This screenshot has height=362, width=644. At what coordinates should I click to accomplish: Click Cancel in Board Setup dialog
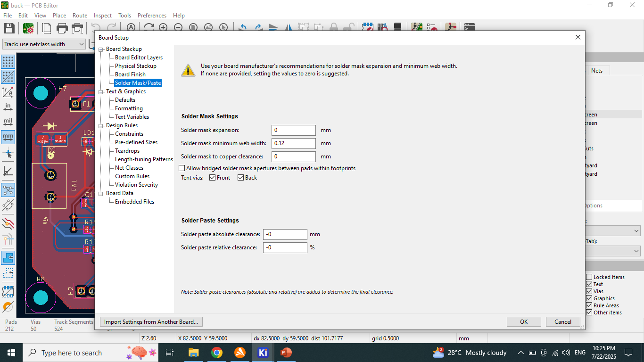pyautogui.click(x=563, y=322)
